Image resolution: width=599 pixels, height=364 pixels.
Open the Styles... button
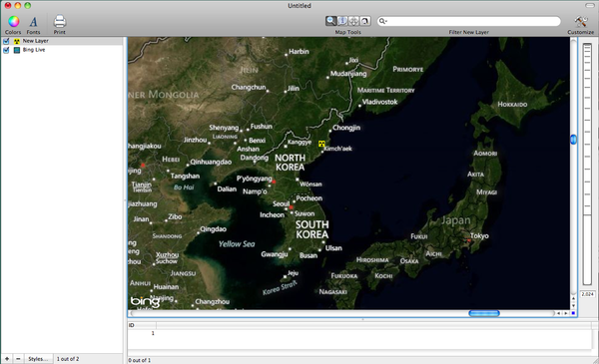tap(38, 359)
